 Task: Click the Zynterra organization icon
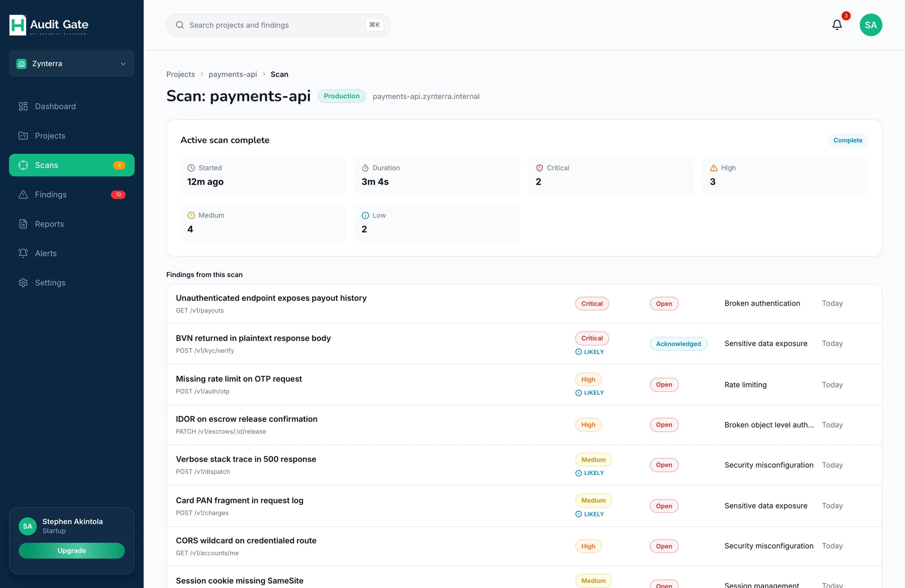pyautogui.click(x=21, y=64)
